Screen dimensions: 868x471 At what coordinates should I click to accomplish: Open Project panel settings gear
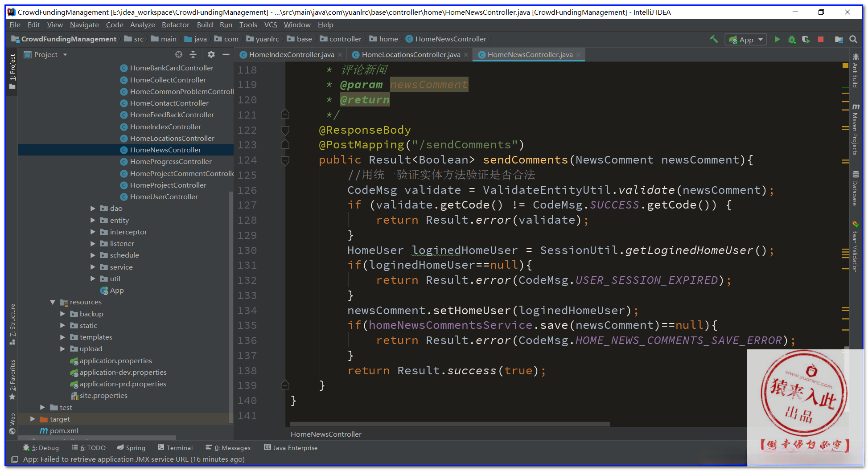coord(211,54)
